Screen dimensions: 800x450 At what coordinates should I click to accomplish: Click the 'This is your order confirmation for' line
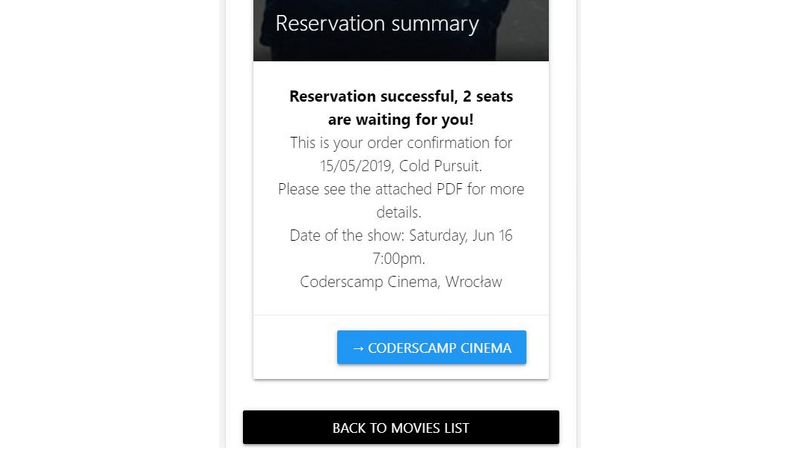401,143
